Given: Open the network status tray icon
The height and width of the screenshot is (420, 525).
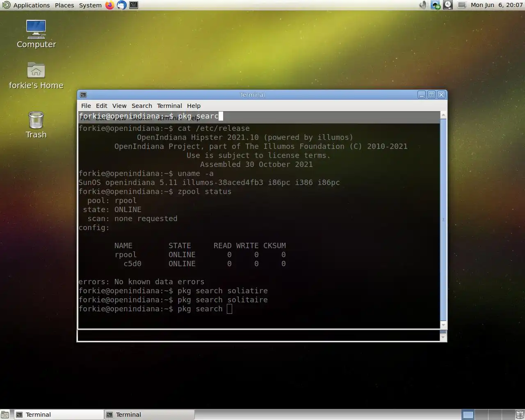Looking at the screenshot, I should coord(435,5).
